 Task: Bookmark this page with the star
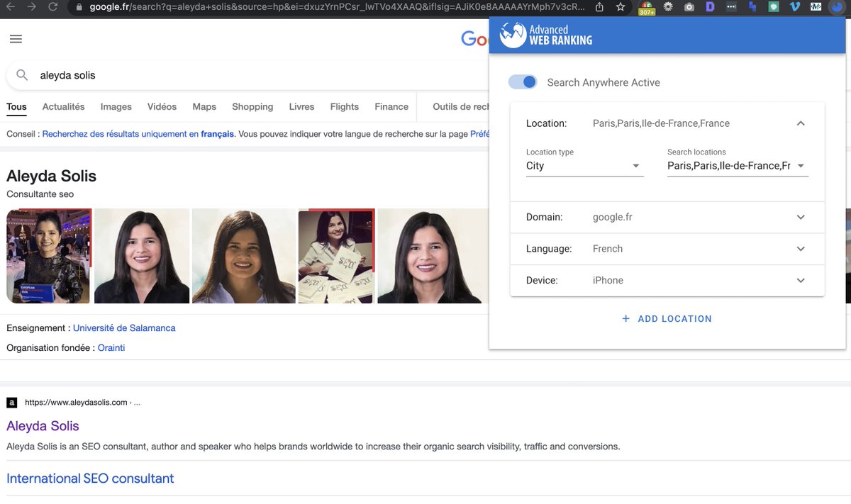(621, 7)
